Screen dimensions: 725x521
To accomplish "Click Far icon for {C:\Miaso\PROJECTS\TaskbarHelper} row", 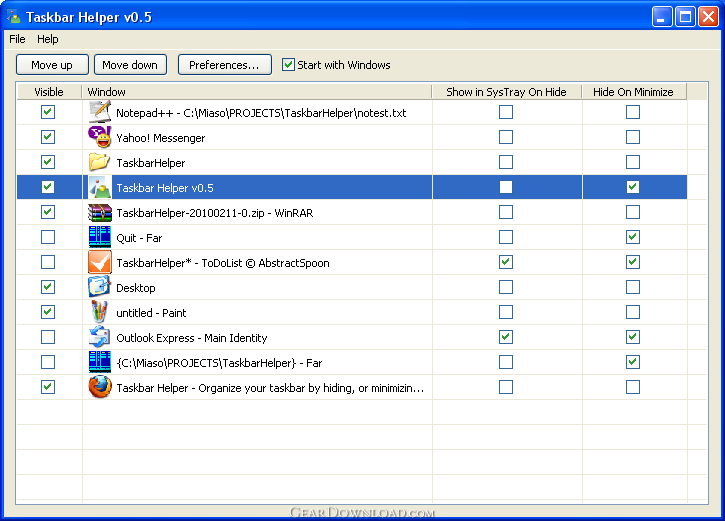I will (99, 362).
